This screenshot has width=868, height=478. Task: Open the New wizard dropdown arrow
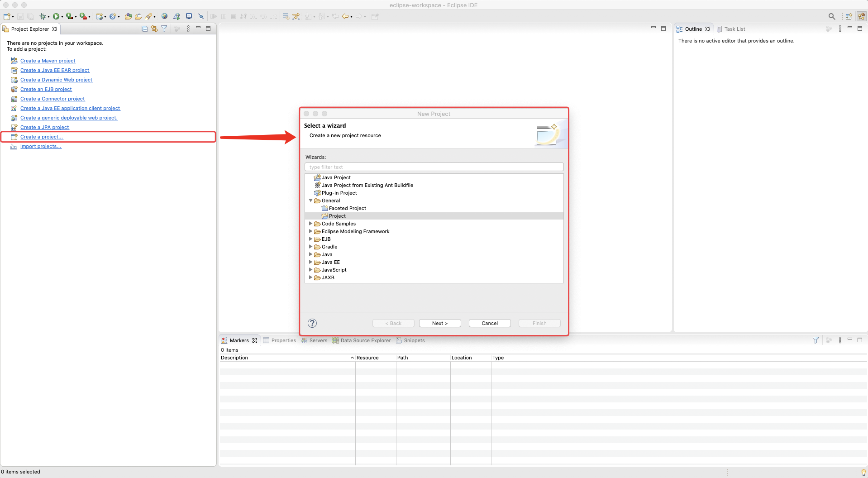pos(13,17)
